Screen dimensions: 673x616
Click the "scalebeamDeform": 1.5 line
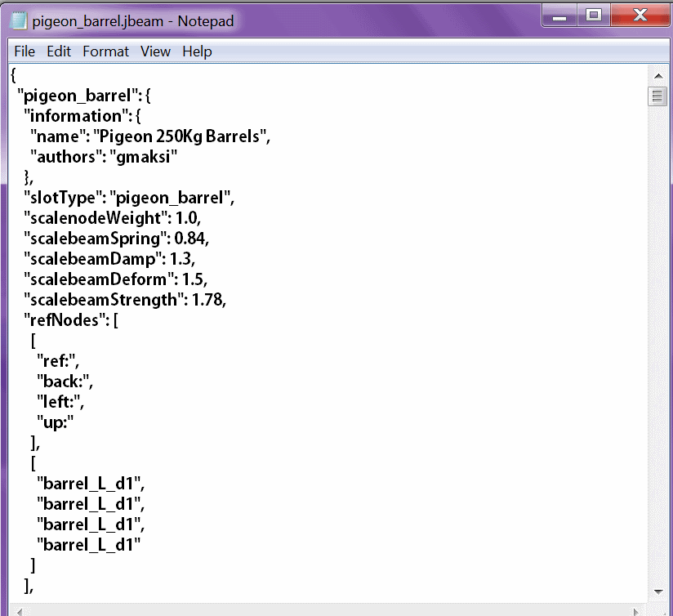(116, 279)
